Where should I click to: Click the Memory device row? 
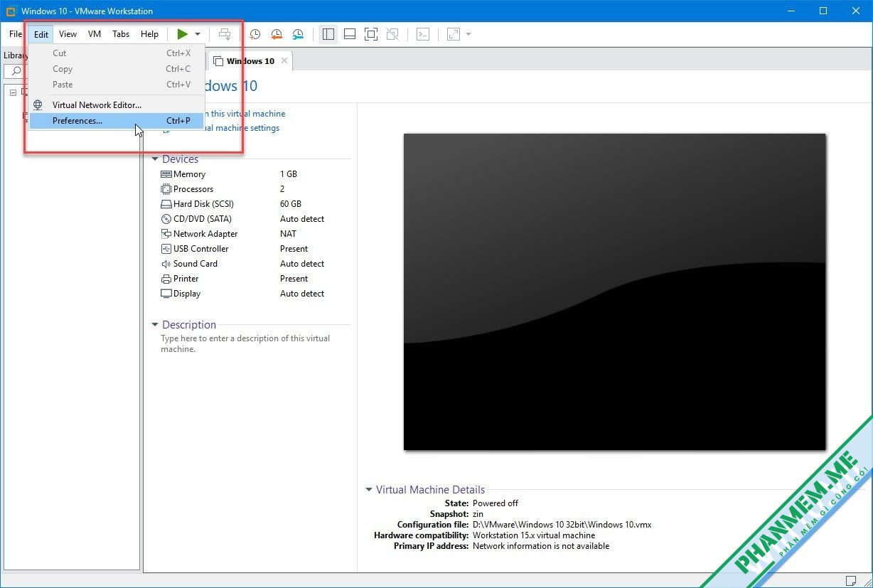pos(256,174)
